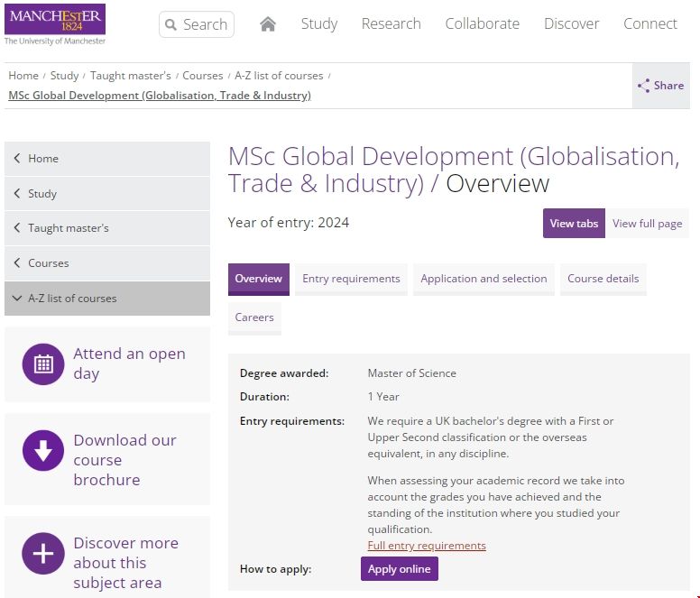Screen dimensions: 700x598
Task: Click the home icon in top navigation
Action: pos(268,24)
